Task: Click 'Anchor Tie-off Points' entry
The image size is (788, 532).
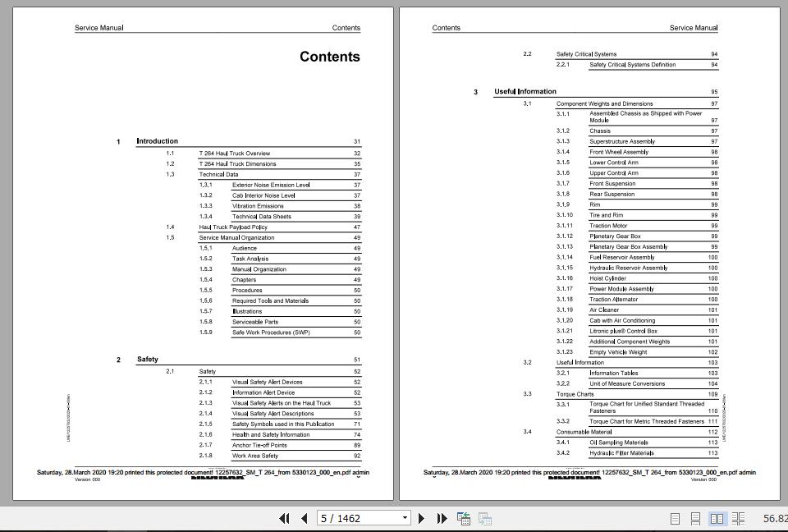Action: pos(259,446)
